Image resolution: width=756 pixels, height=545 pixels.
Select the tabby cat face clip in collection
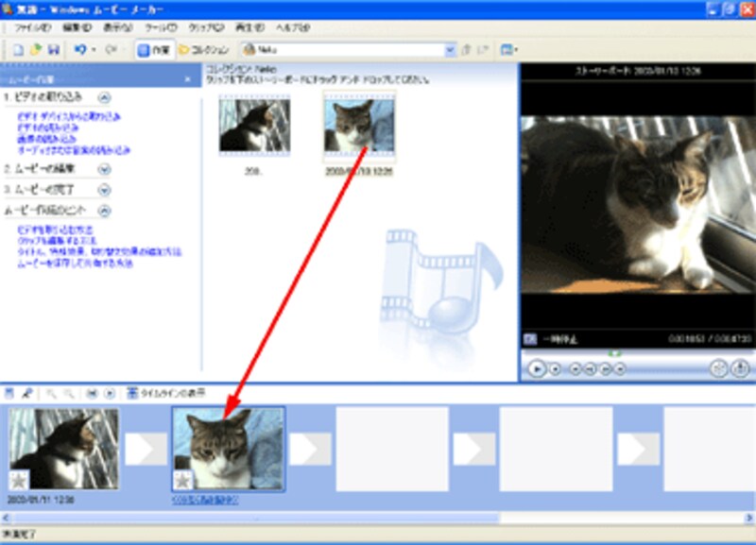click(360, 126)
